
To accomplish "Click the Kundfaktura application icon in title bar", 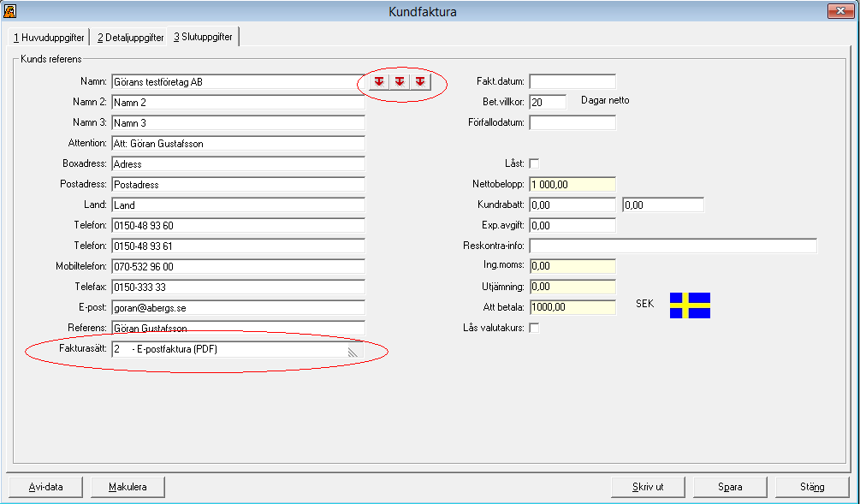I will point(9,11).
